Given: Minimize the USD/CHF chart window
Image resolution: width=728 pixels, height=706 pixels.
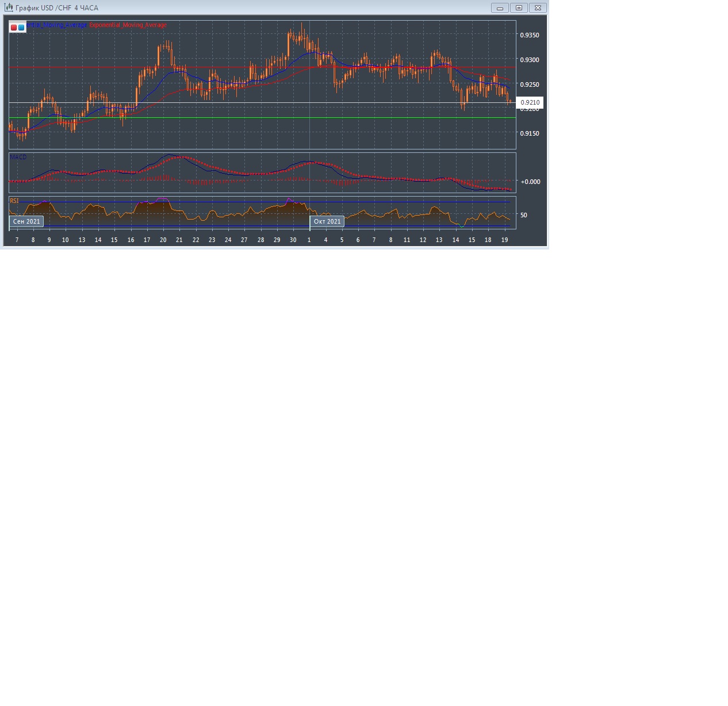Looking at the screenshot, I should 500,8.
